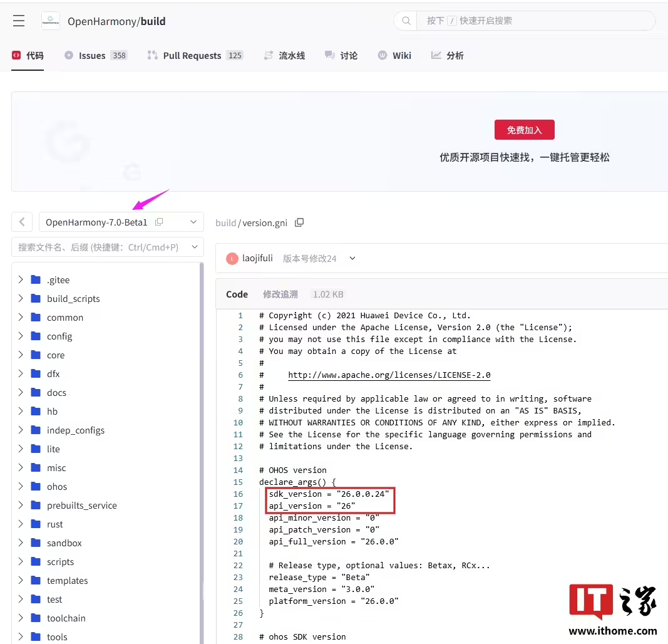Click the templates folder icon
The image size is (668, 644).
click(36, 580)
